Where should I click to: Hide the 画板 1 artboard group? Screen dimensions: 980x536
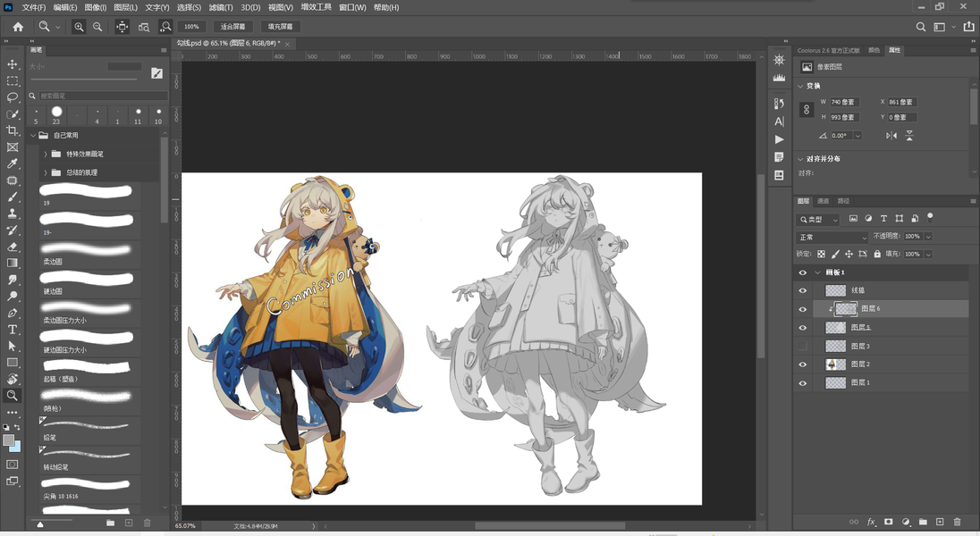(x=802, y=272)
